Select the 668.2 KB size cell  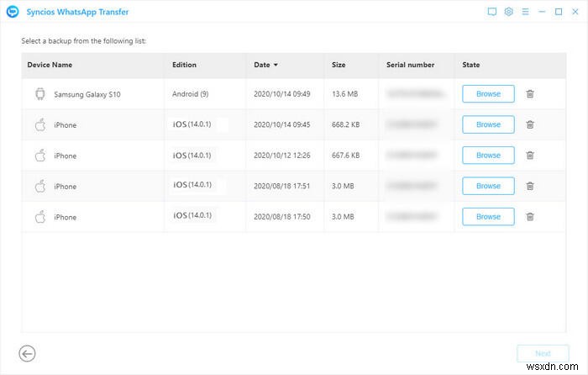click(345, 124)
